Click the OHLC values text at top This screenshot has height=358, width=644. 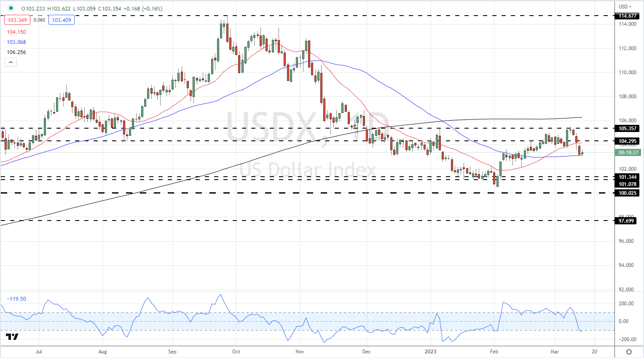pos(92,8)
